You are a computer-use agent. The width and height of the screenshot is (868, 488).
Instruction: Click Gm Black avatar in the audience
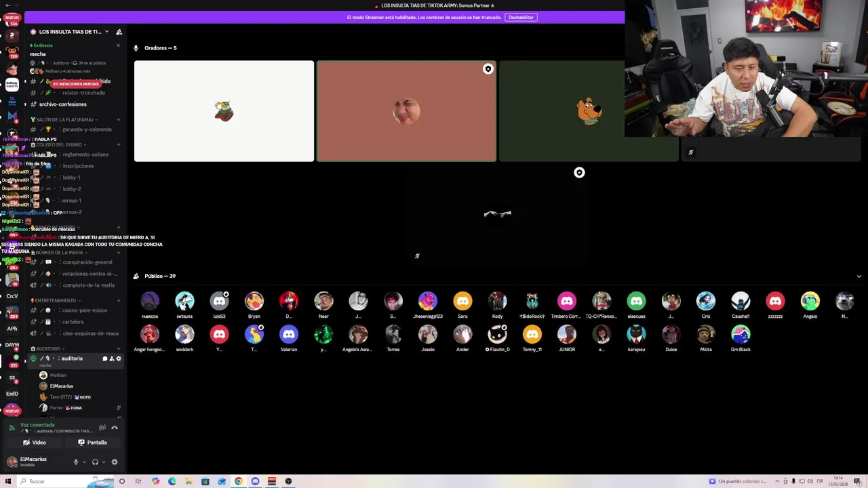pos(741,334)
